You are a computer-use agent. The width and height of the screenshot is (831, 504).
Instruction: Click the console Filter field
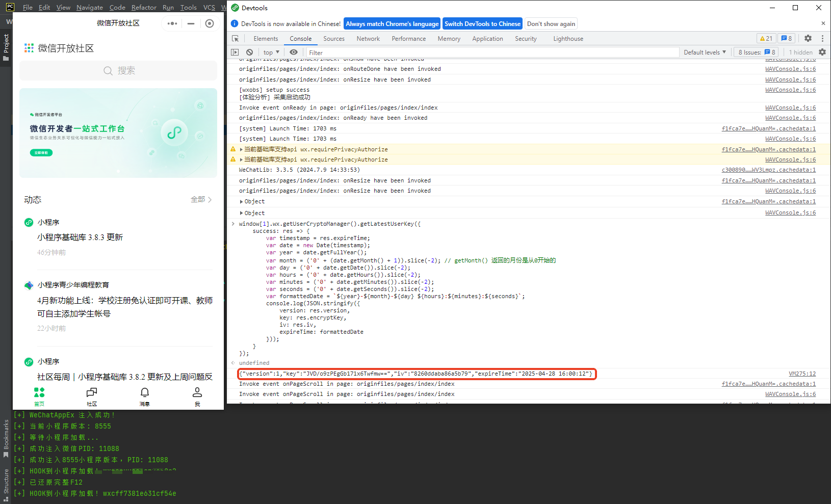pyautogui.click(x=492, y=52)
